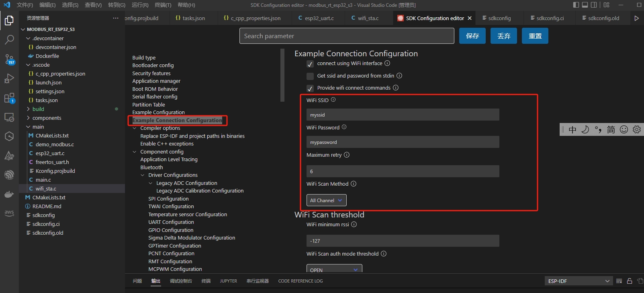Toggle output panel lock scroll icon
Screen dimensions: 644x293
click(x=630, y=281)
